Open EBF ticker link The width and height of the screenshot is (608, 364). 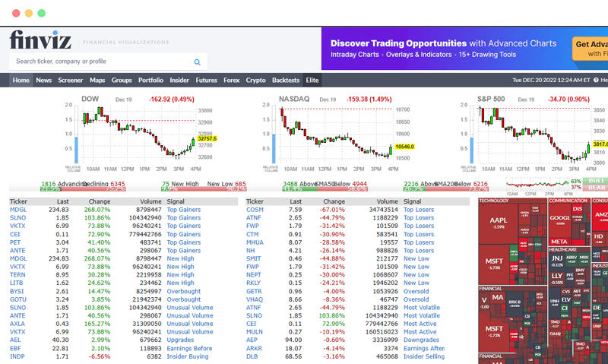(15, 348)
